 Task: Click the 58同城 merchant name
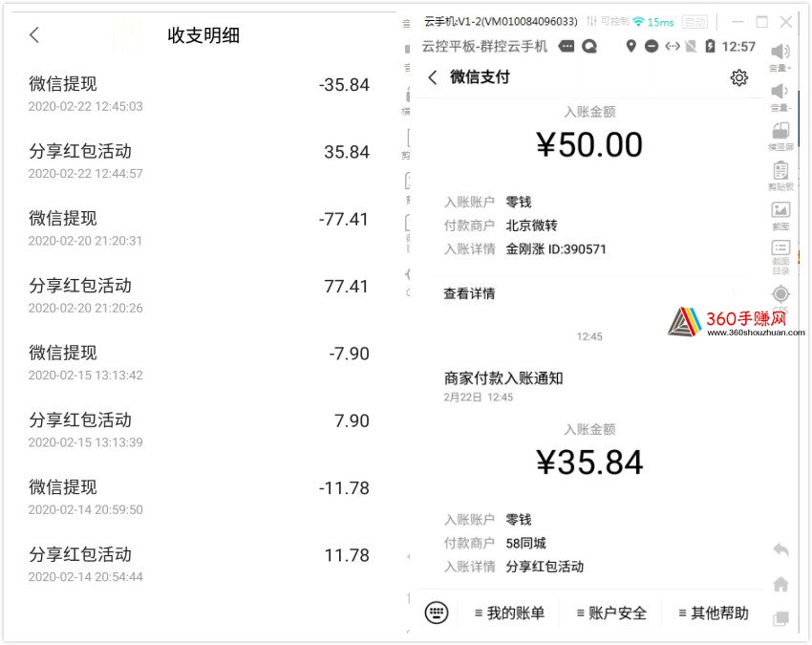click(525, 543)
